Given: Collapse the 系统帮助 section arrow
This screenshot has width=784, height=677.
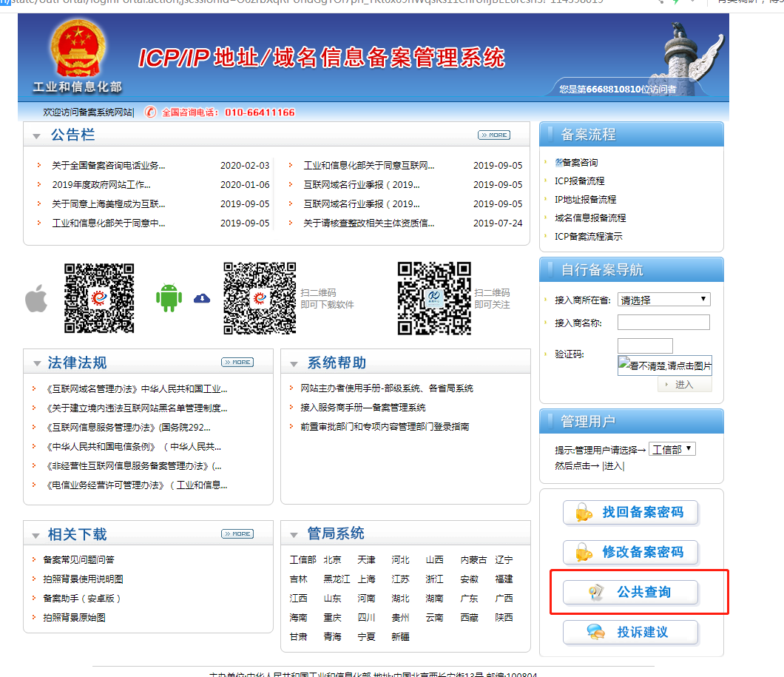Looking at the screenshot, I should [294, 364].
